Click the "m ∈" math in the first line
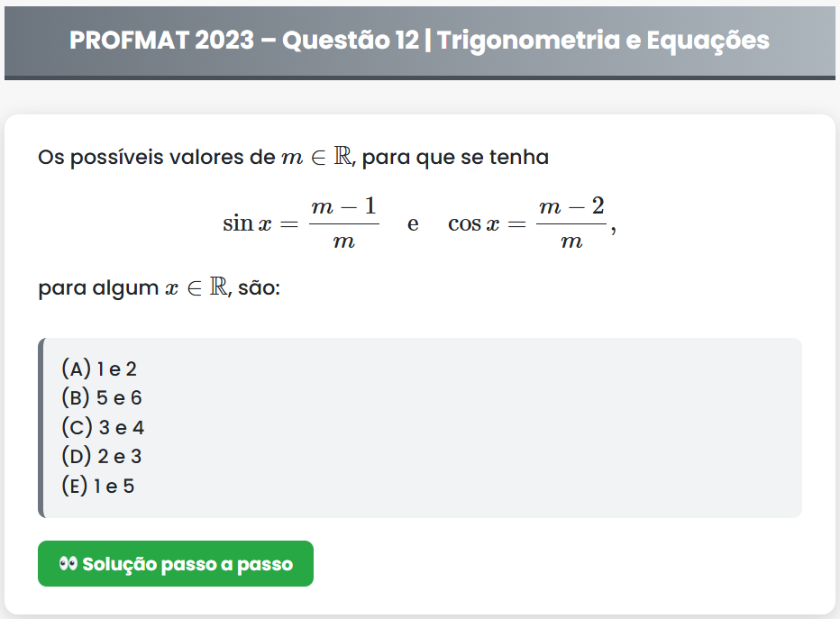This screenshot has height=619, width=840. click(305, 158)
